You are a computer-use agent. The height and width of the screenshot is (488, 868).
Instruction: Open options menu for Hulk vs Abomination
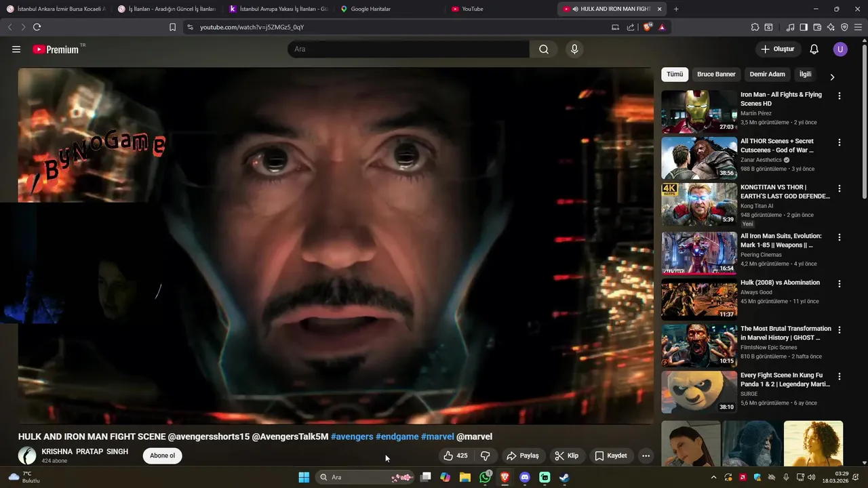click(x=840, y=283)
